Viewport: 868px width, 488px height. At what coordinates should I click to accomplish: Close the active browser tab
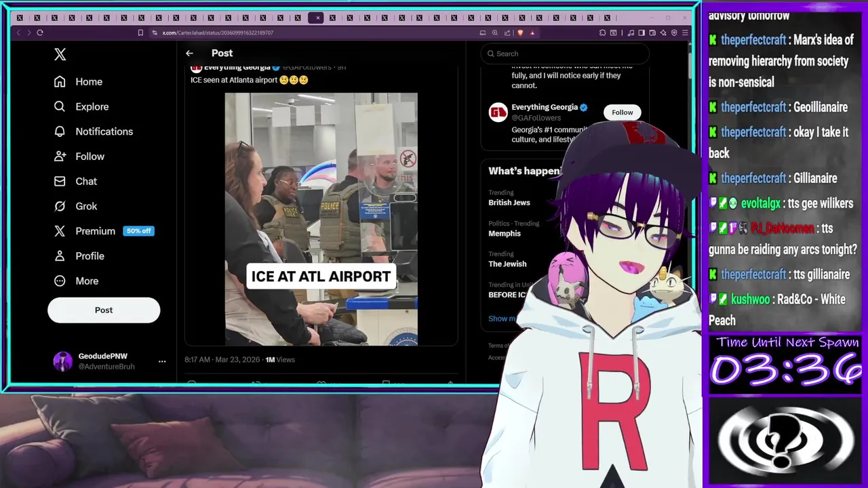(x=317, y=18)
